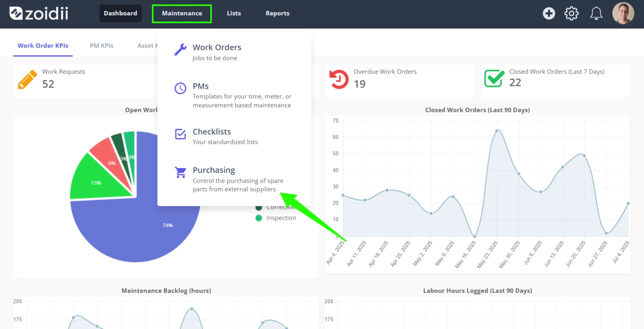Click the Checklists checkbox icon
Image resolution: width=644 pixels, height=329 pixels.
180,134
